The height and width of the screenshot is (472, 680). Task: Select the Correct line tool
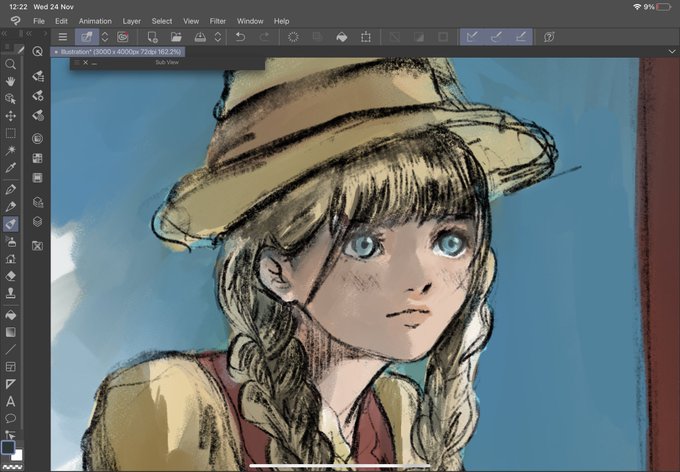tap(10, 434)
